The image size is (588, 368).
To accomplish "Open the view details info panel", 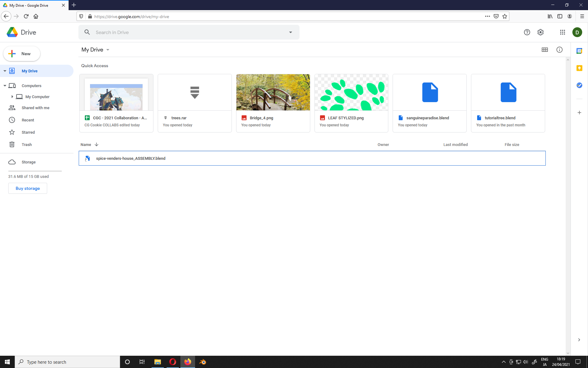I will pos(559,50).
